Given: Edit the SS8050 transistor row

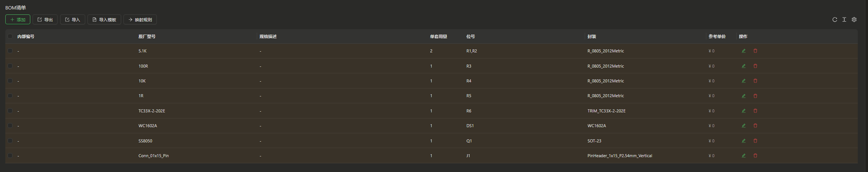Looking at the screenshot, I should coord(743,141).
